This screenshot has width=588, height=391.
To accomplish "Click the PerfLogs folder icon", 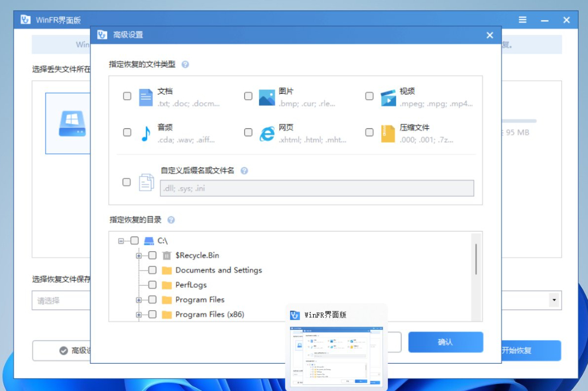I will (x=167, y=285).
